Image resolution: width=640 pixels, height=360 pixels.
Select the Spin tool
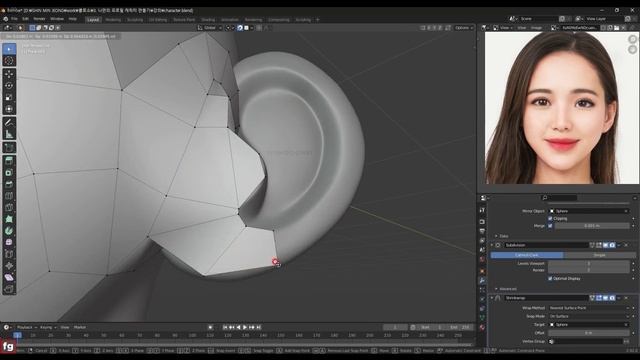tap(9, 231)
